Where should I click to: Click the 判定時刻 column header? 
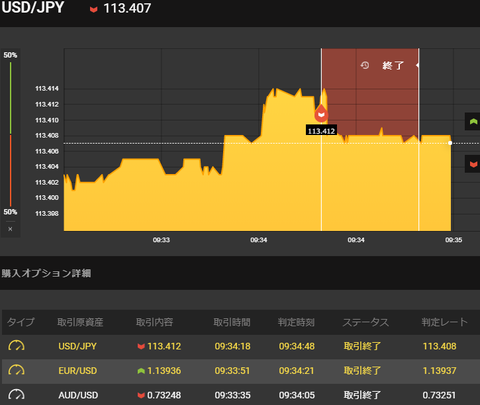pyautogui.click(x=296, y=322)
